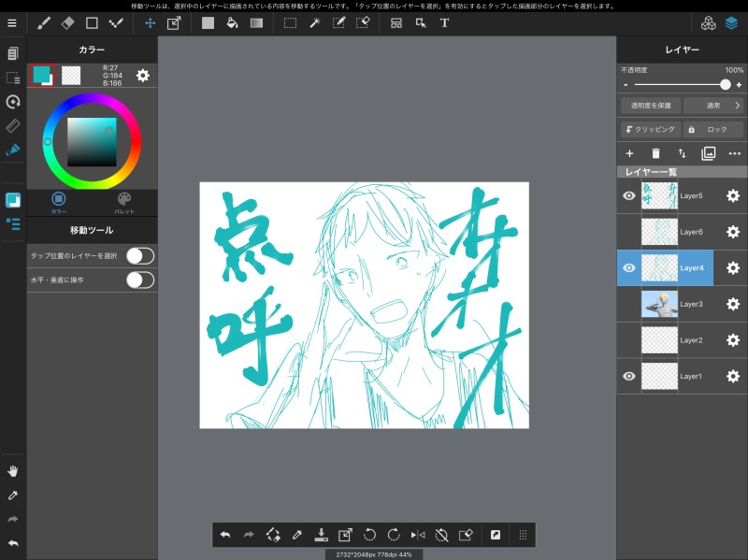Click undo in bottom toolbar
Screen dimensions: 748x560
(x=225, y=535)
